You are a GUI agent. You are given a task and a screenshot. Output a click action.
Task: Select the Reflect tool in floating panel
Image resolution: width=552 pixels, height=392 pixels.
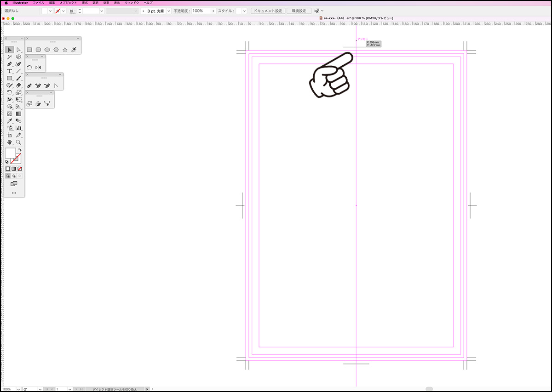pyautogui.click(x=38, y=68)
